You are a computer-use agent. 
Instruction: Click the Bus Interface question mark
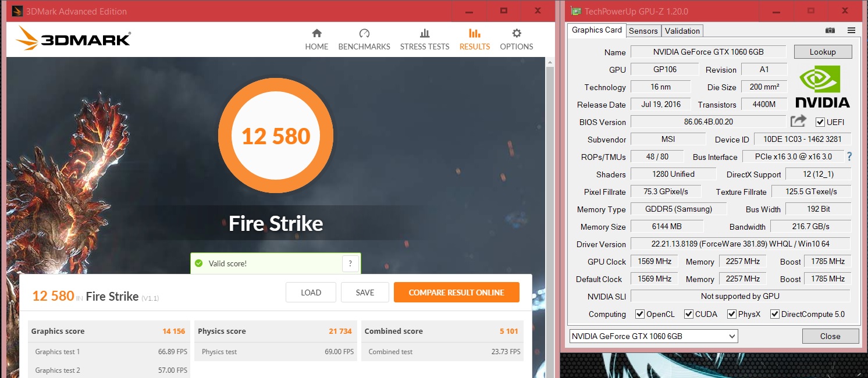click(x=849, y=156)
